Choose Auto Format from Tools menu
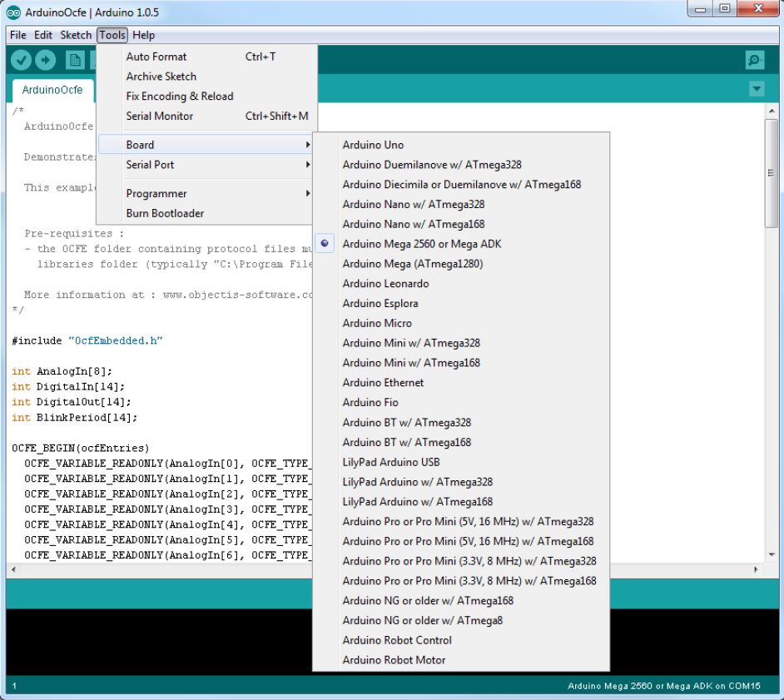784x700 pixels. tap(205, 57)
